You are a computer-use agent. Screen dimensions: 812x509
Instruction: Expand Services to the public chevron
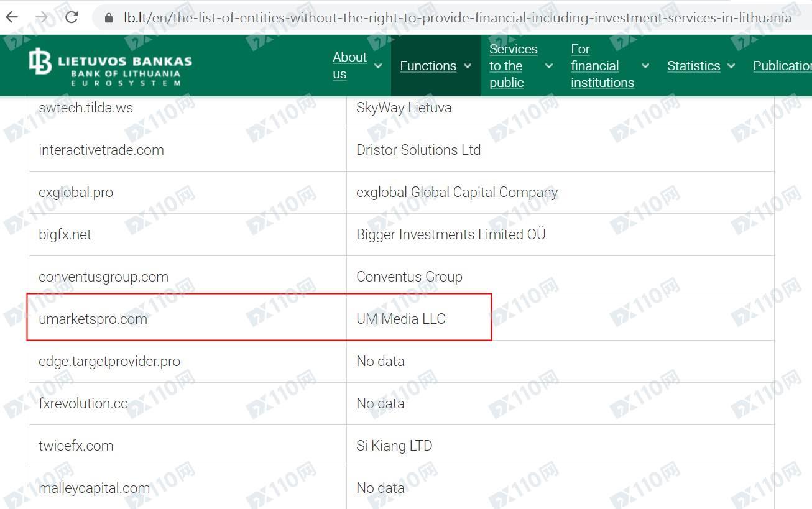(x=549, y=66)
